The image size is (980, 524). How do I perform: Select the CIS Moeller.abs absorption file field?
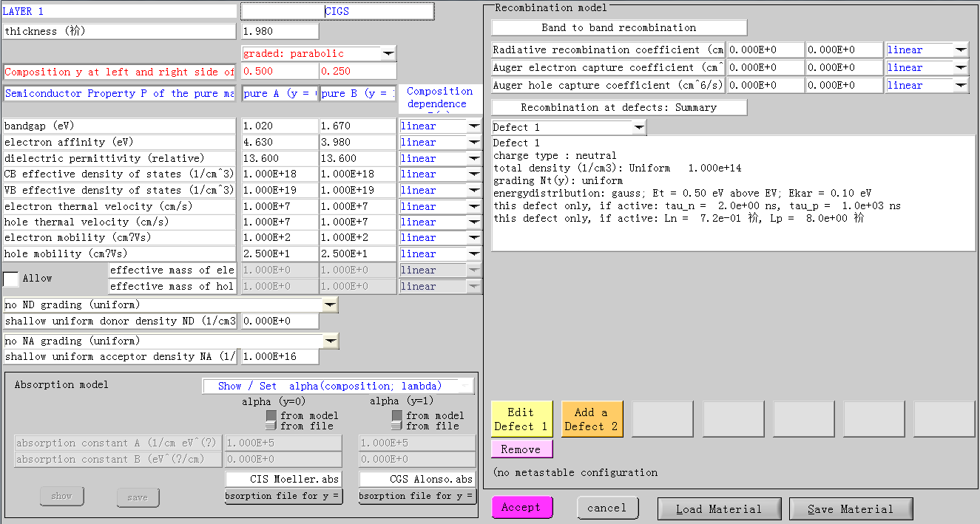[x=284, y=480]
